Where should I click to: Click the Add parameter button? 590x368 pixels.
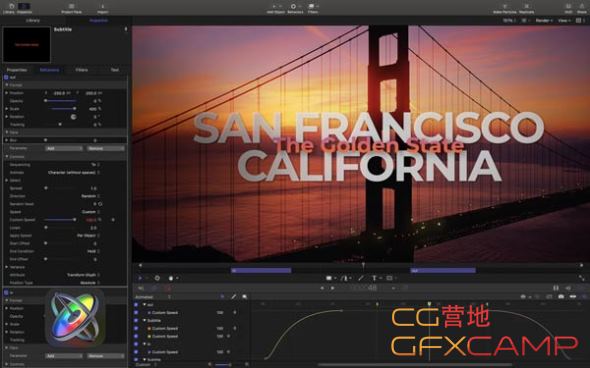pos(64,148)
